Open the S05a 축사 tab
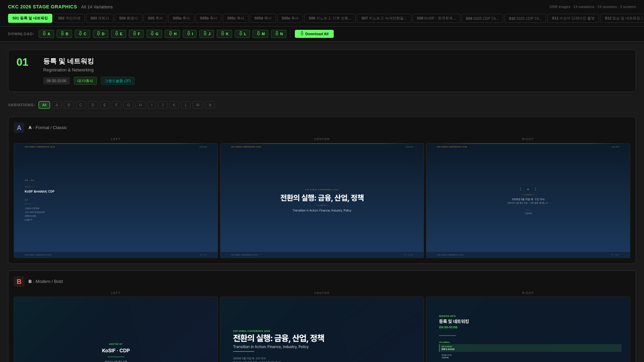644x362 pixels. click(181, 18)
